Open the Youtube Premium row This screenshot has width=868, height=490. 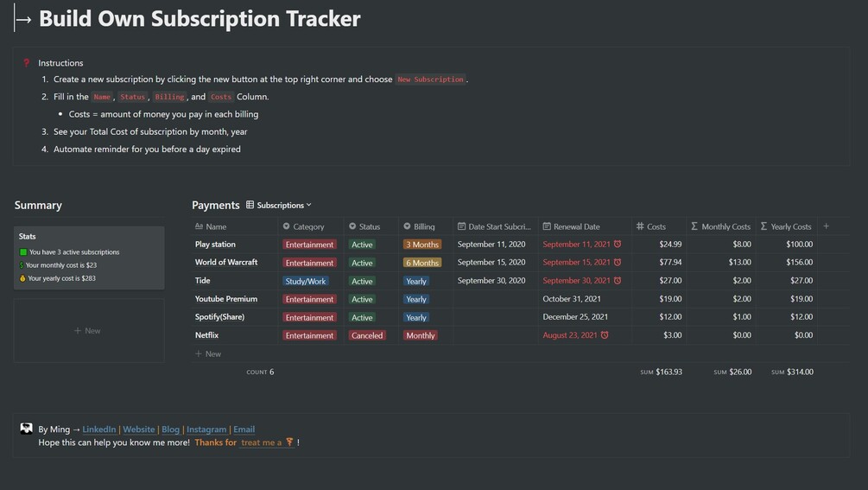click(x=226, y=299)
